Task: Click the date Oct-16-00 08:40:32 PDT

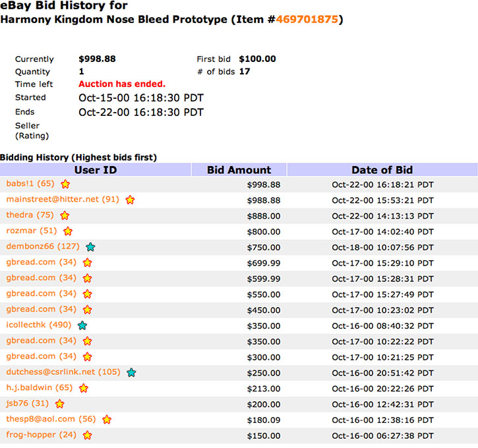Action: (382, 326)
